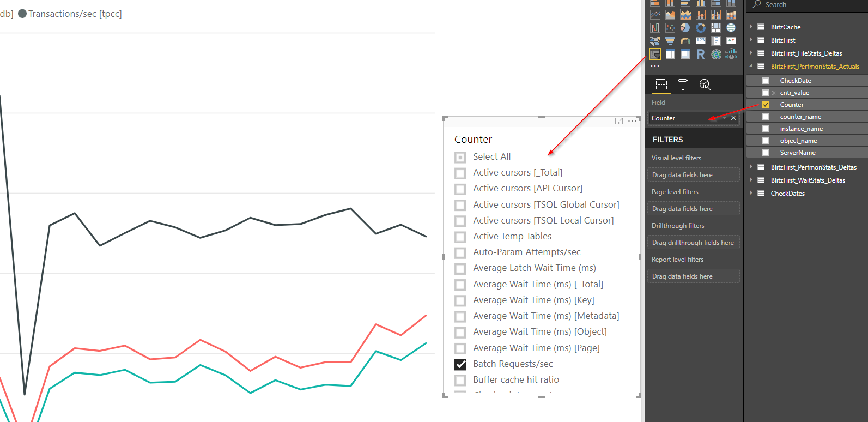868x422 pixels.
Task: Uncheck Batch Requests/sec in the slicer
Action: (x=460, y=364)
